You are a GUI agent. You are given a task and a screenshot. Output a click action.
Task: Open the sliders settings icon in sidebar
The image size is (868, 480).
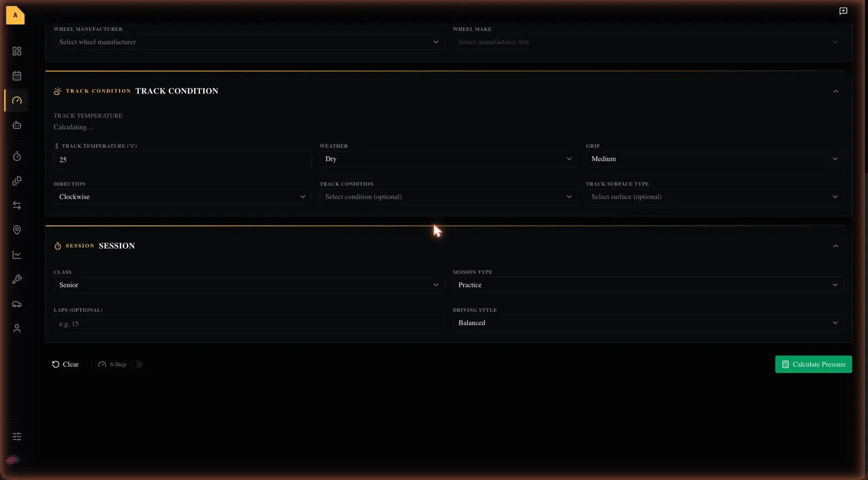point(17,437)
